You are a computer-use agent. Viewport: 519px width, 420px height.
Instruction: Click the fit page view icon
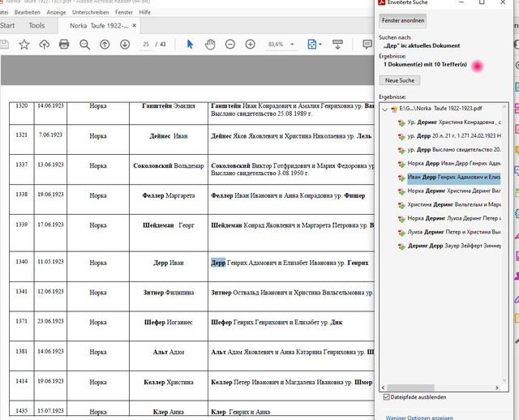pos(311,45)
